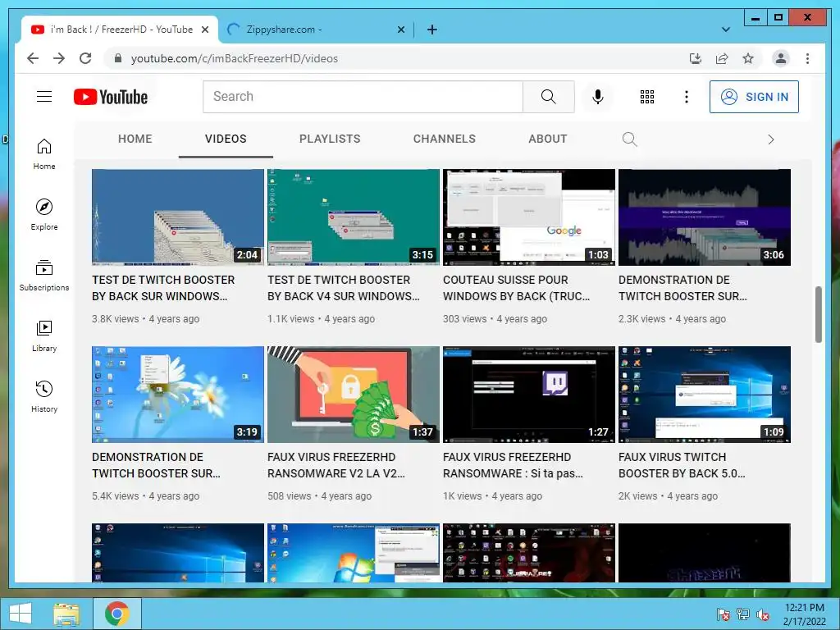Close the FreezerHD YouTube tab
The image size is (840, 630).
204,30
